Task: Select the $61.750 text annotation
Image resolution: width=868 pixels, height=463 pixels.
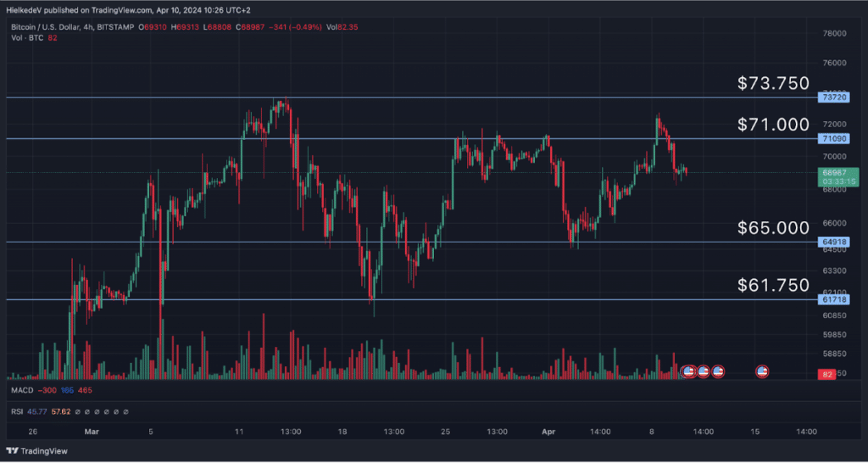Action: (772, 286)
